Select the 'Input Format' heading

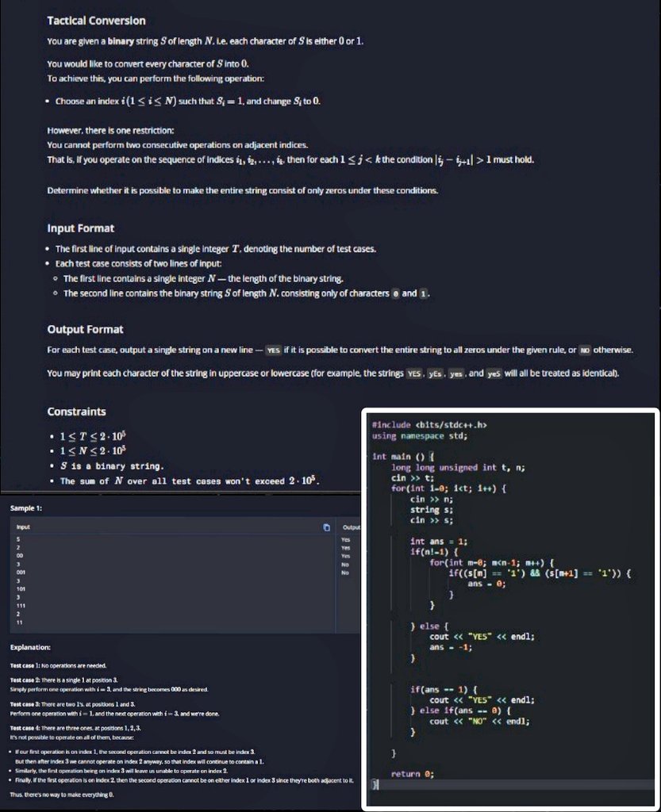tap(81, 228)
